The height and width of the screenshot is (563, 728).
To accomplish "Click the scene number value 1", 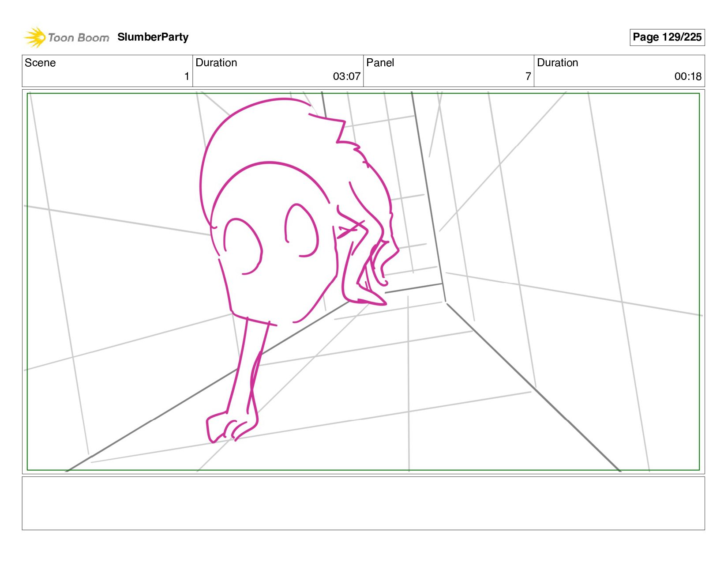I will [x=187, y=76].
